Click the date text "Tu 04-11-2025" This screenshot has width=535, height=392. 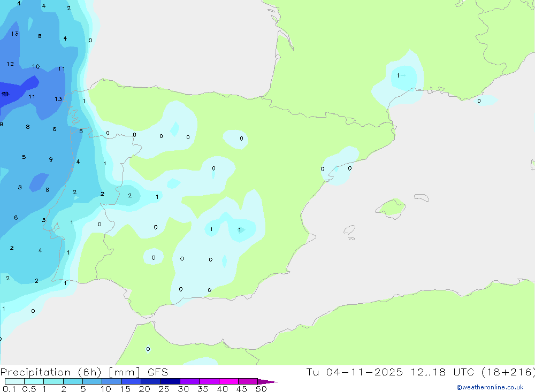(x=354, y=372)
